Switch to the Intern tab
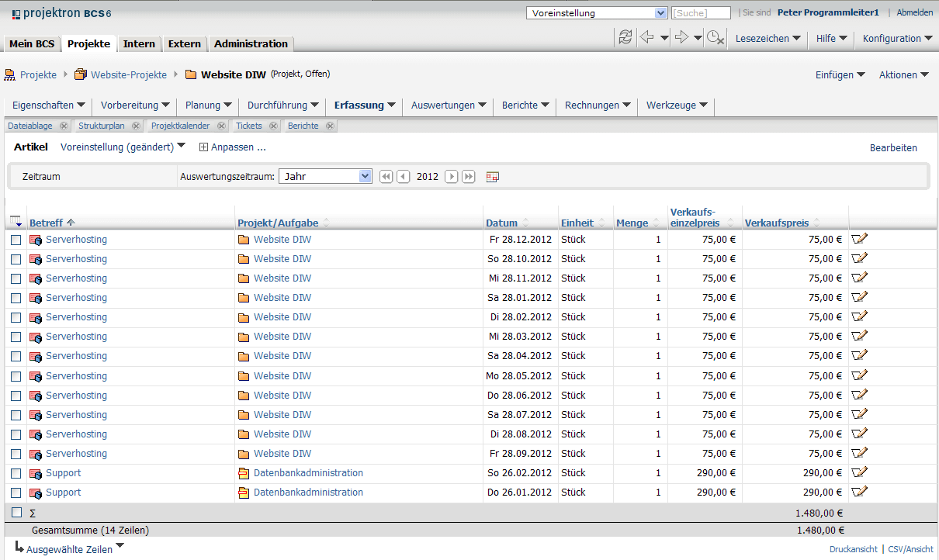 click(139, 44)
